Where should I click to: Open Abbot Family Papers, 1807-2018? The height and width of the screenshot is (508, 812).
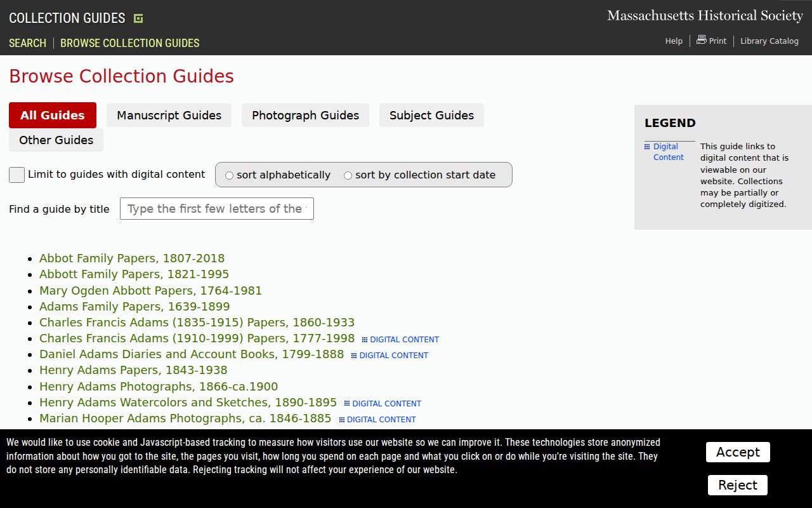click(x=132, y=258)
